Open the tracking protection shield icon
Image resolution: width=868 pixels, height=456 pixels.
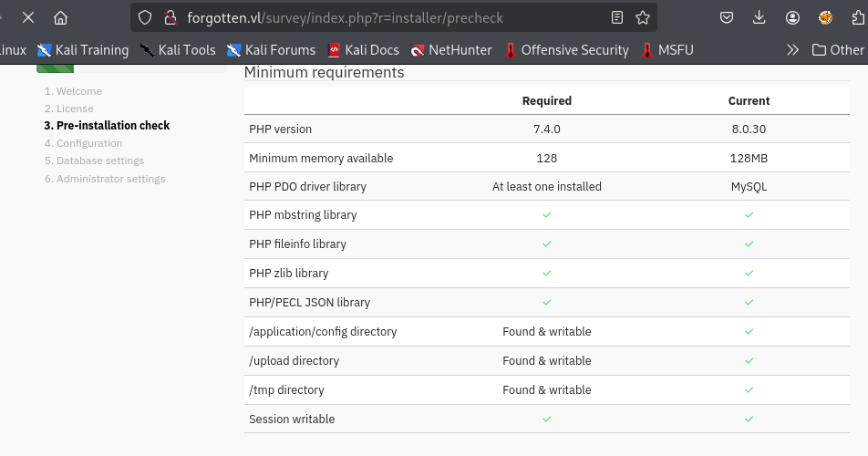[145, 17]
